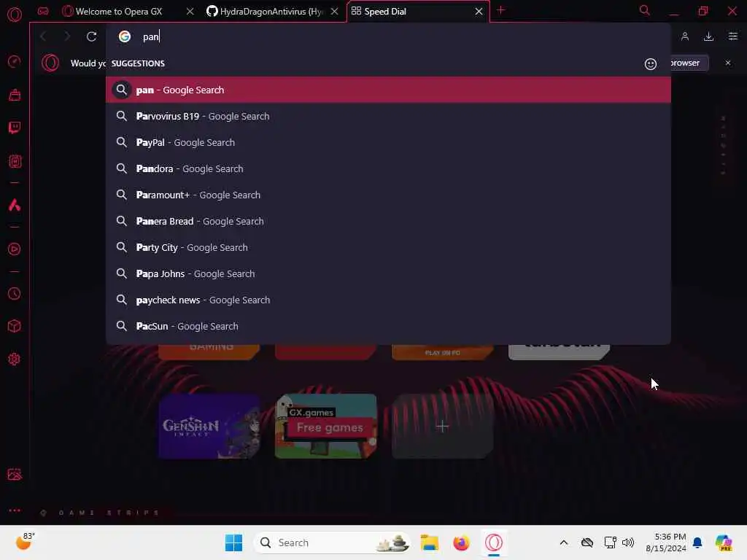Open GX Control speedometer sidebar icon
The width and height of the screenshot is (747, 560).
point(15,61)
